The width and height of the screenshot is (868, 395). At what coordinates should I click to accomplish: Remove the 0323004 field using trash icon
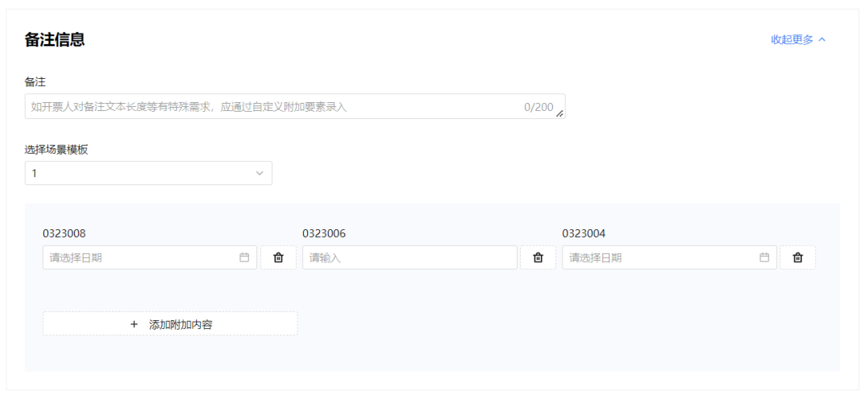pos(797,257)
